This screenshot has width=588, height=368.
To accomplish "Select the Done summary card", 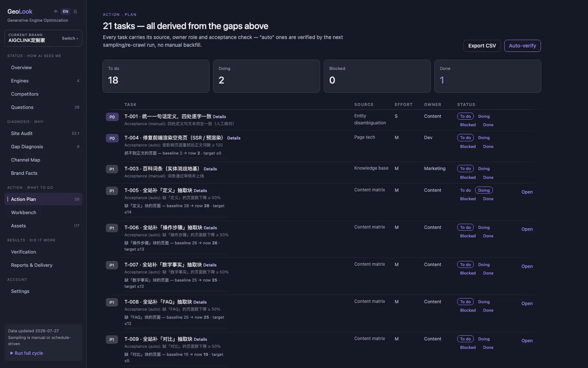I will (488, 76).
